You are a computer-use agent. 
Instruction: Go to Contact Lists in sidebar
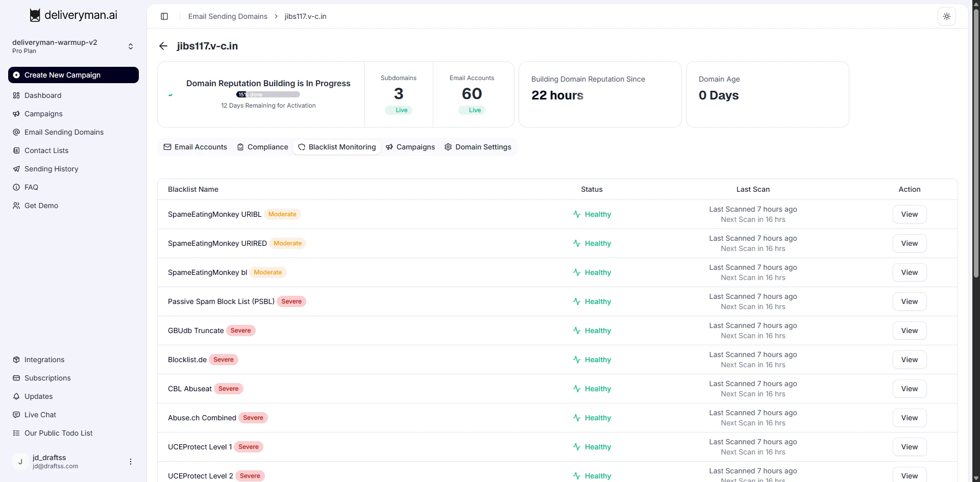pos(46,150)
